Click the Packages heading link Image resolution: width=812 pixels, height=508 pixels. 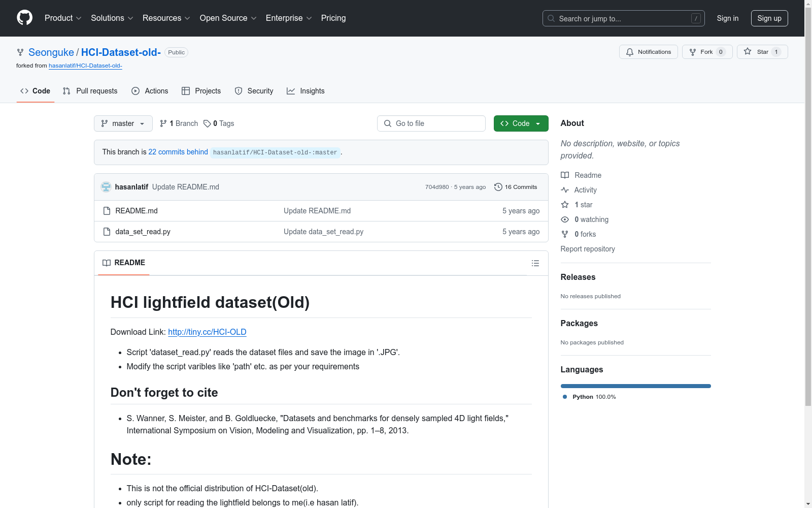579,323
